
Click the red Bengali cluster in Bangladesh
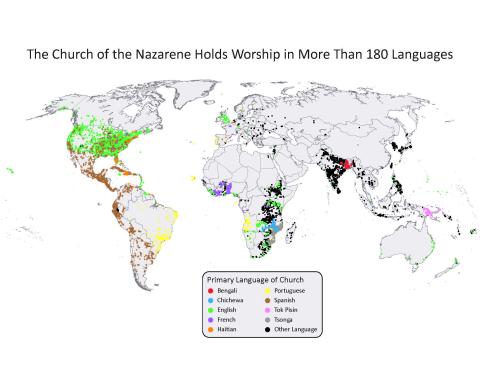[348, 164]
